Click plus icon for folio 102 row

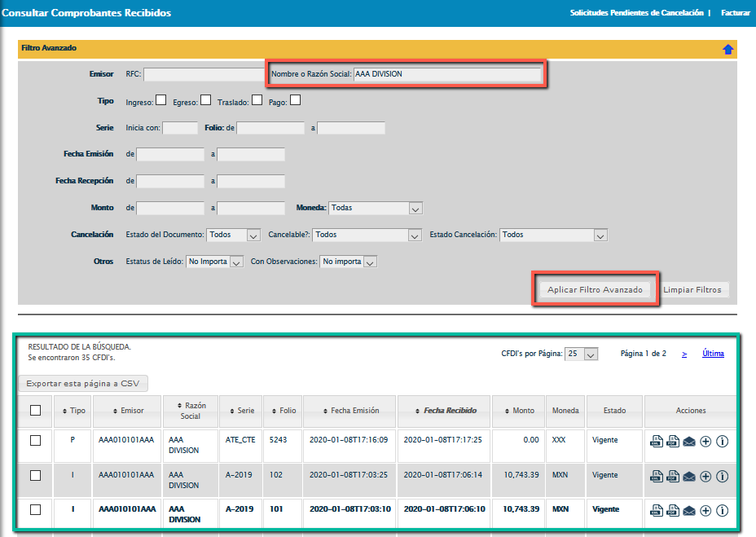[705, 477]
